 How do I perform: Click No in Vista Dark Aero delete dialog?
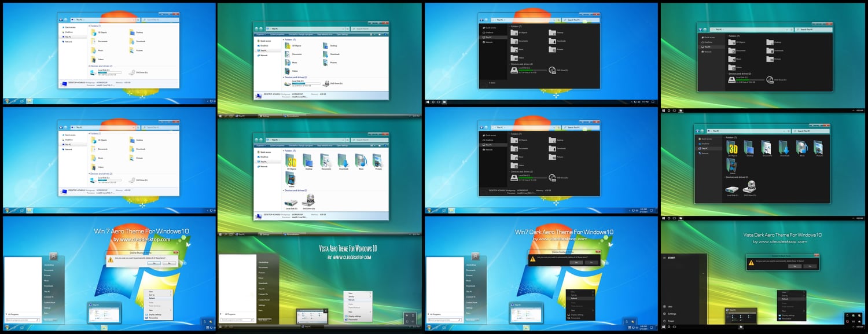coord(810,266)
